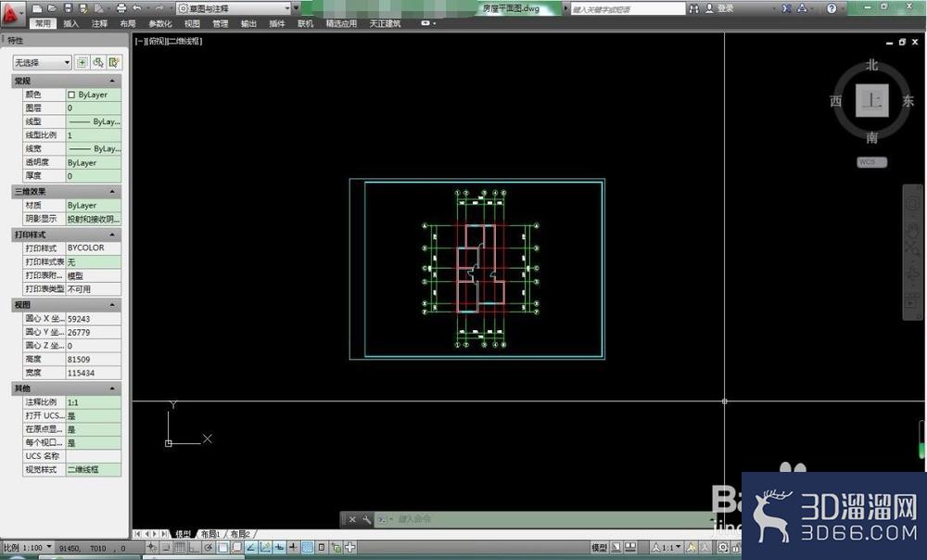Open the 无选择 object selection dropdown

tap(42, 62)
